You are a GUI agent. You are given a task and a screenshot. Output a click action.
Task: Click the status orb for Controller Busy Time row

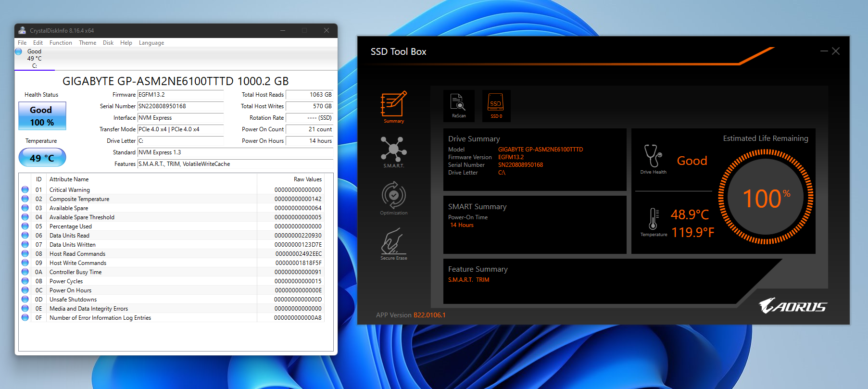click(x=25, y=272)
